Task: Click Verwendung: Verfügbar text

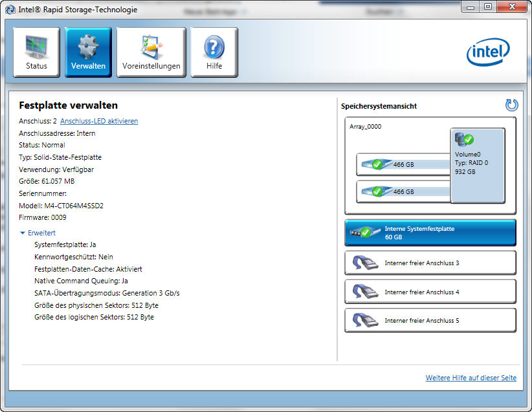Action: click(x=56, y=169)
